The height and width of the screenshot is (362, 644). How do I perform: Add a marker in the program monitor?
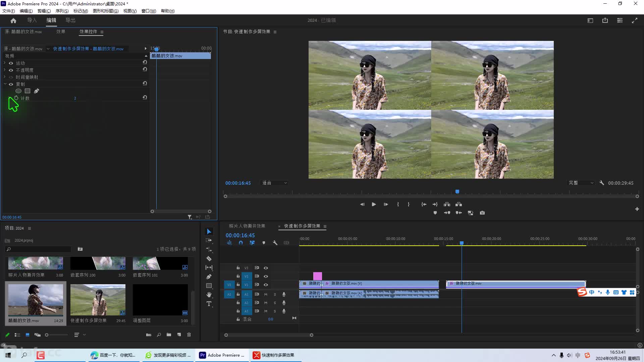435,213
